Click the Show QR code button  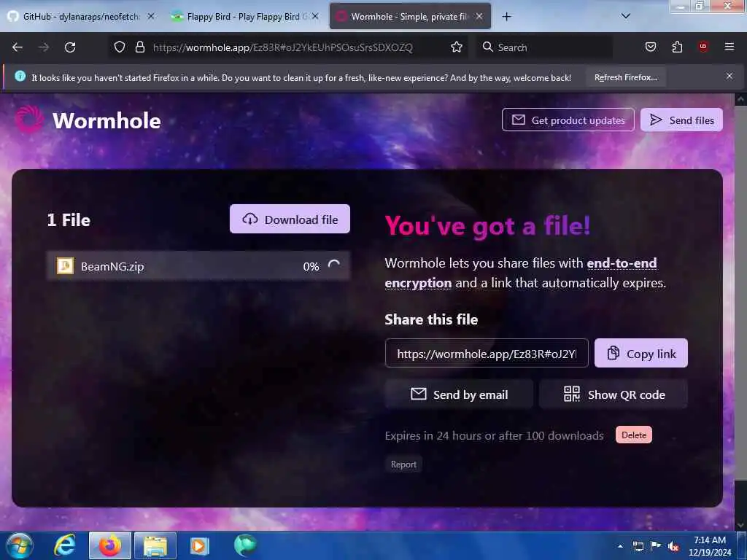614,394
